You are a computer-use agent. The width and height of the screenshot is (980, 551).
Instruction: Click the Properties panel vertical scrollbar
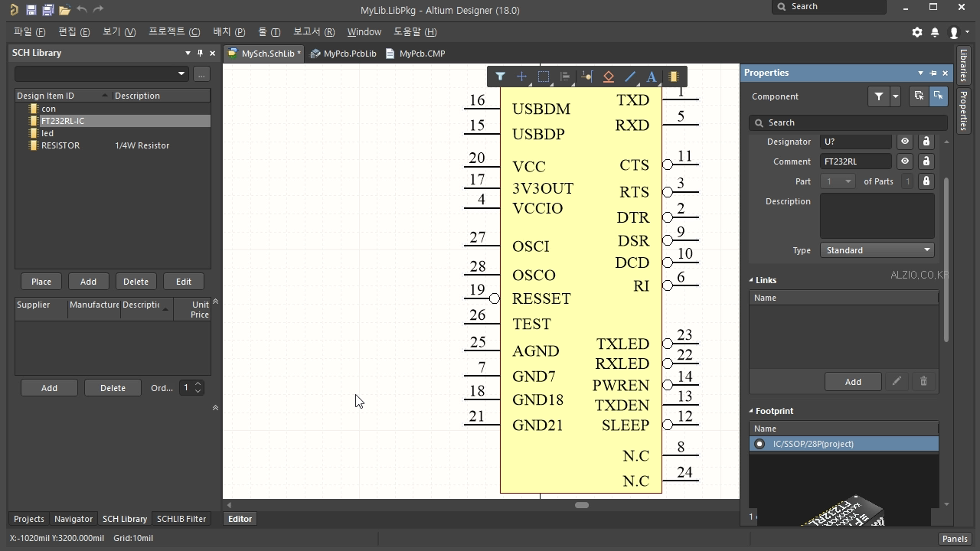coord(946,260)
